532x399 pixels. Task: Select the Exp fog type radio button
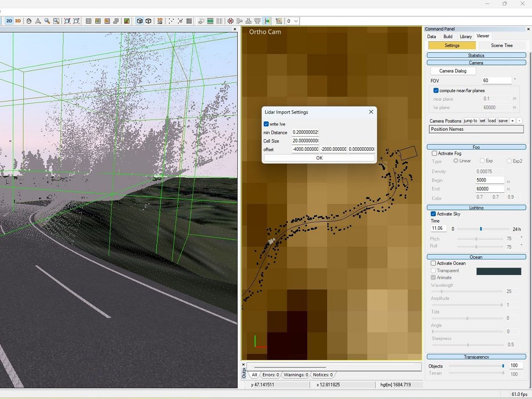(x=483, y=161)
